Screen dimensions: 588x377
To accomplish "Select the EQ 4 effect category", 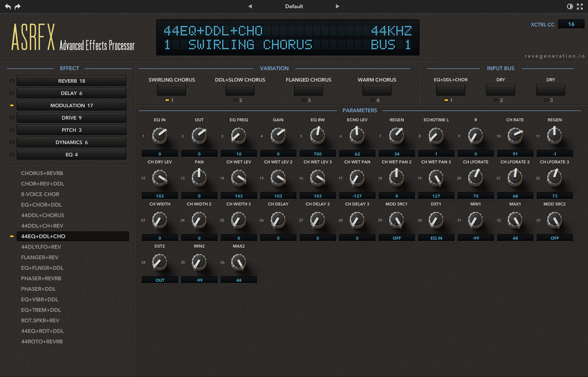I will [x=72, y=154].
